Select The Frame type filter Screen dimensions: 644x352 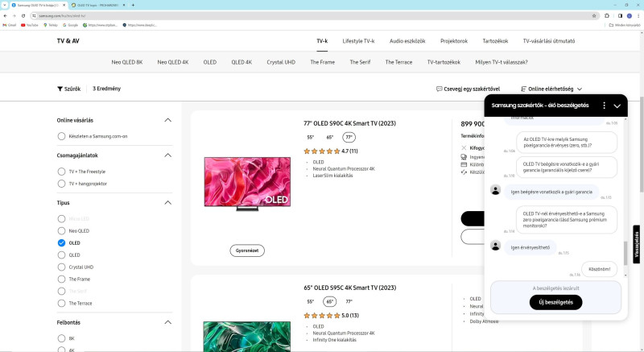click(x=61, y=279)
